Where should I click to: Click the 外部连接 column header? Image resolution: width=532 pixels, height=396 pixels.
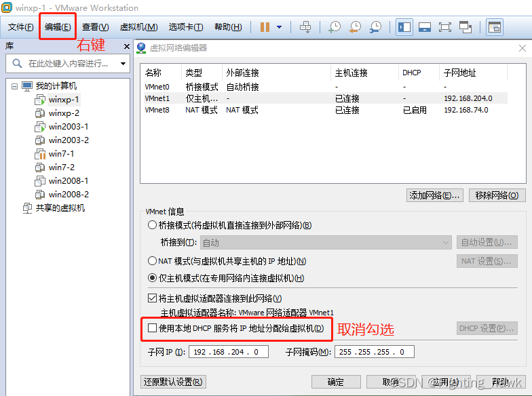click(x=276, y=73)
